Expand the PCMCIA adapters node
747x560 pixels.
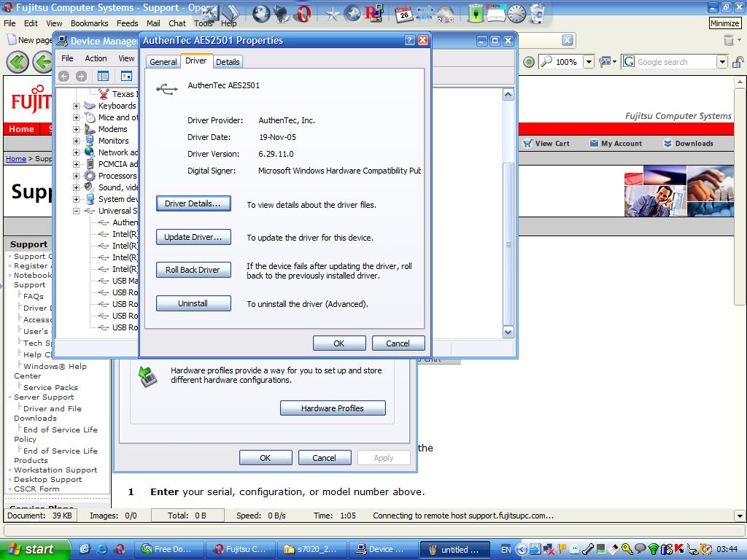tap(76, 164)
